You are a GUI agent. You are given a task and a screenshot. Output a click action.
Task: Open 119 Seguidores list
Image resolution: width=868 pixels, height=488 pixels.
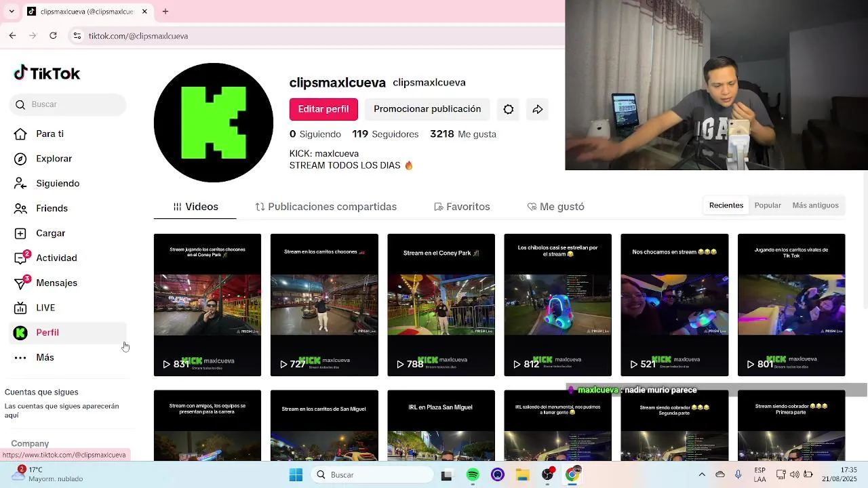pos(385,134)
